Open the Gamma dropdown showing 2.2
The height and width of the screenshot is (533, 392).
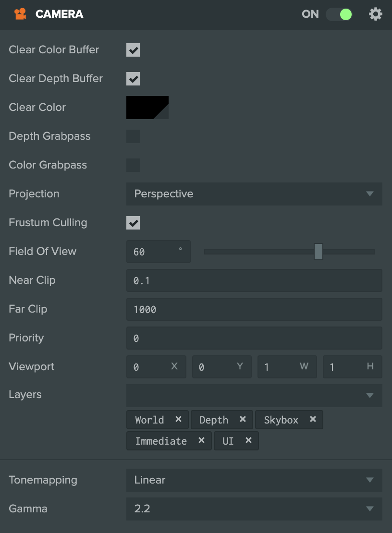tap(254, 509)
